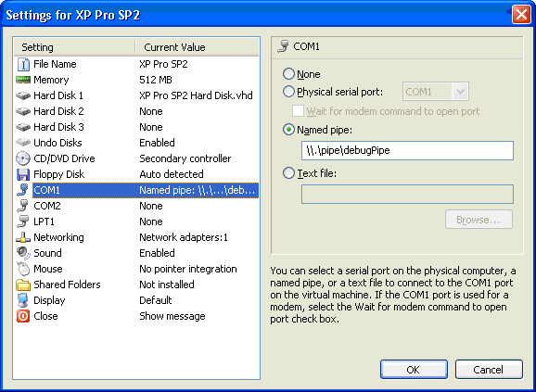Select the Shared Folders row
The image size is (536, 392).
136,285
